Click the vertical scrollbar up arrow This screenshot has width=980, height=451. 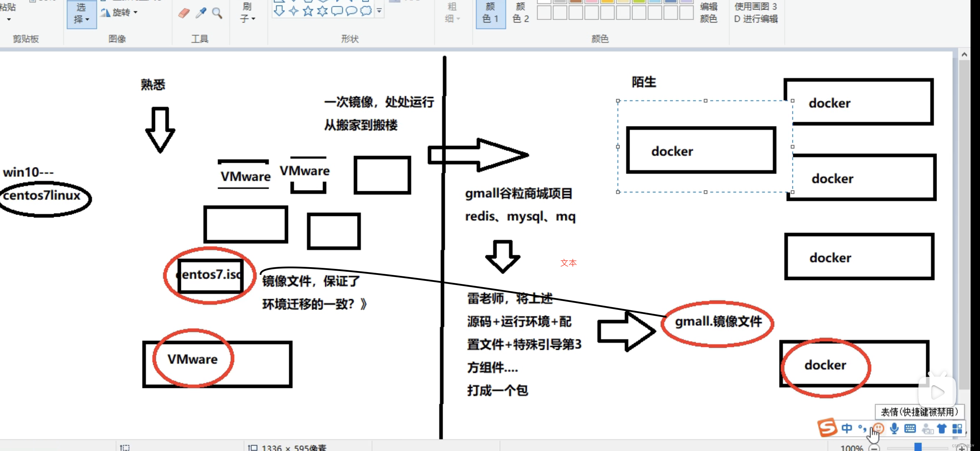(x=964, y=54)
